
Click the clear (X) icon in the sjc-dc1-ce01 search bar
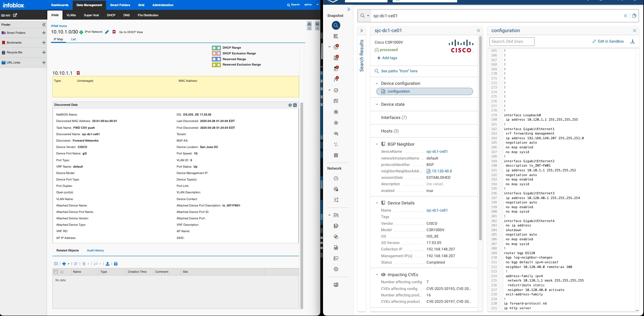(x=626, y=16)
